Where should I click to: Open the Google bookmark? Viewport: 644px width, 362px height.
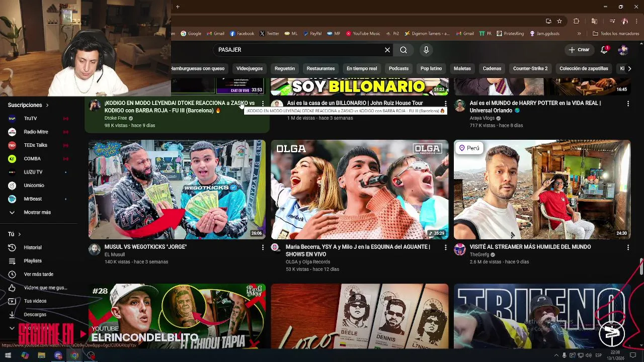click(191, 34)
